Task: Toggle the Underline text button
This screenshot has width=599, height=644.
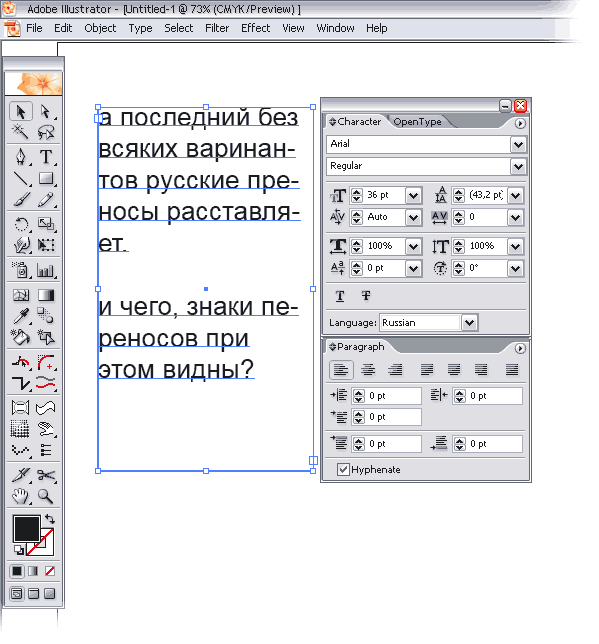Action: 340,296
